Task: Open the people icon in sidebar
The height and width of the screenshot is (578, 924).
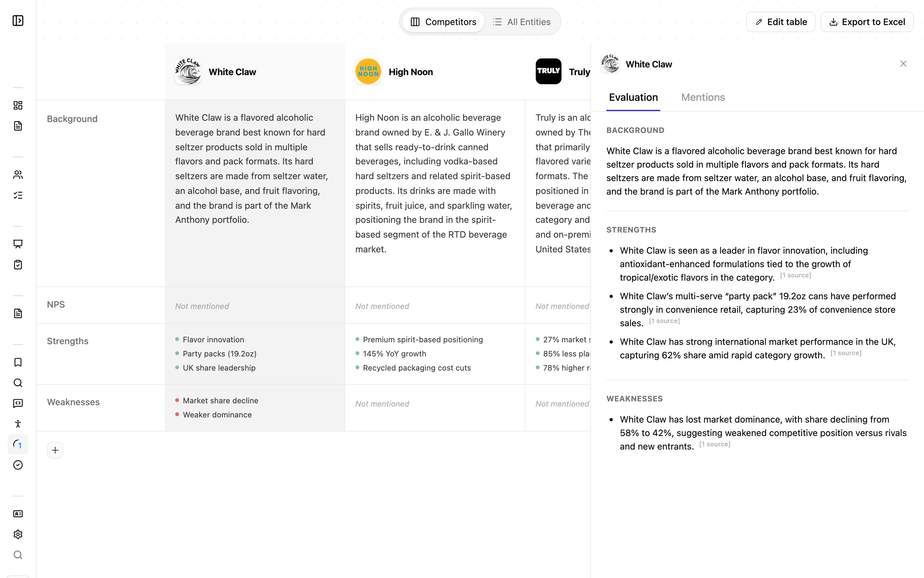Action: click(18, 175)
